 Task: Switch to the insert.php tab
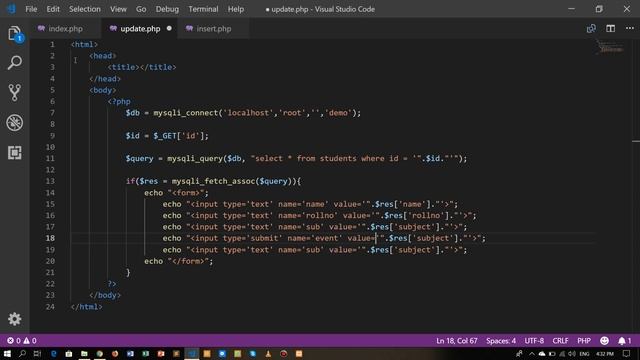click(x=213, y=29)
